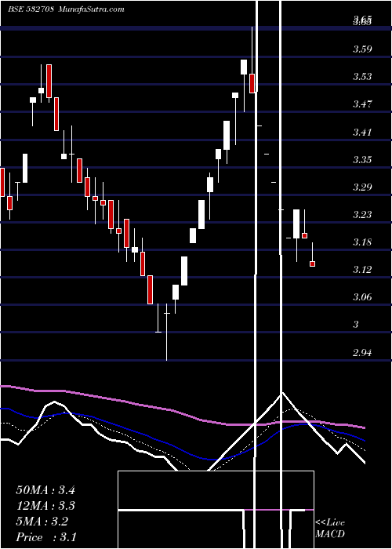Select the 3.12 price axis label
Screen dimensions: 392x549
(x=362, y=270)
